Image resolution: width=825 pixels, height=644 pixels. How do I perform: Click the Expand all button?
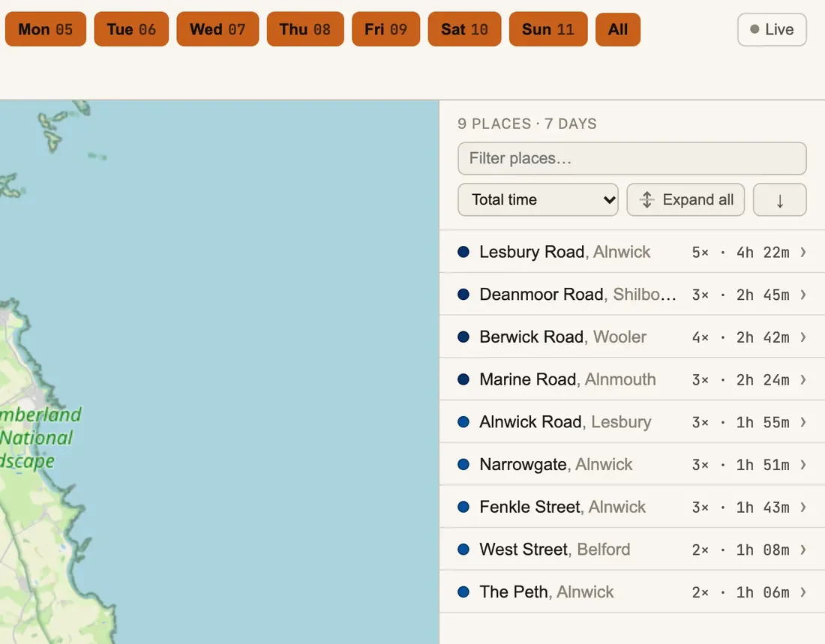[x=685, y=200]
